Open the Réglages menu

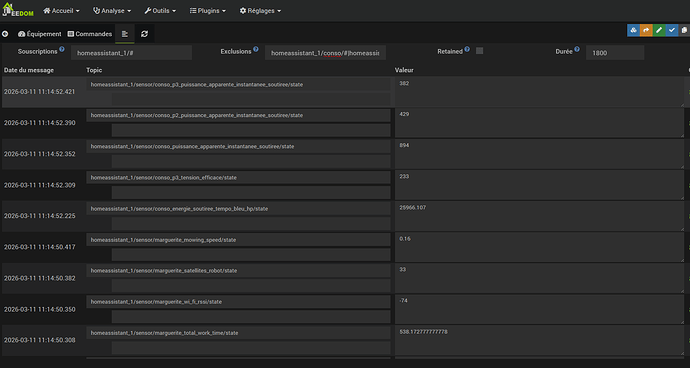coord(260,11)
